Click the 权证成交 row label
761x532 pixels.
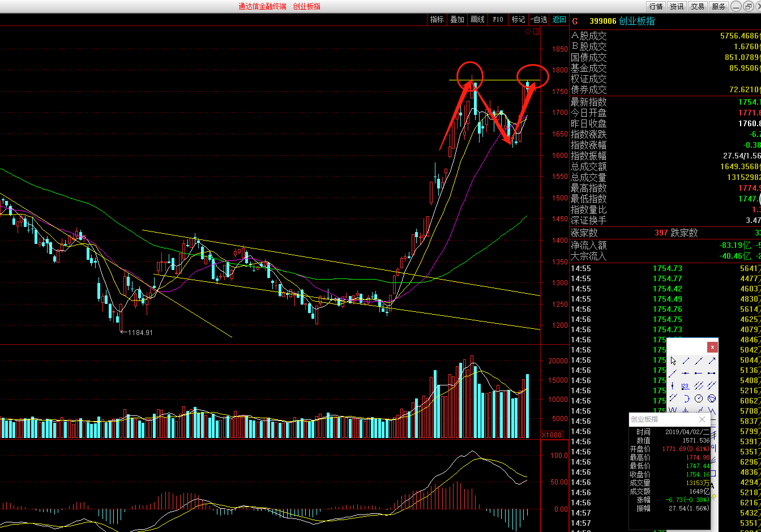[589, 79]
